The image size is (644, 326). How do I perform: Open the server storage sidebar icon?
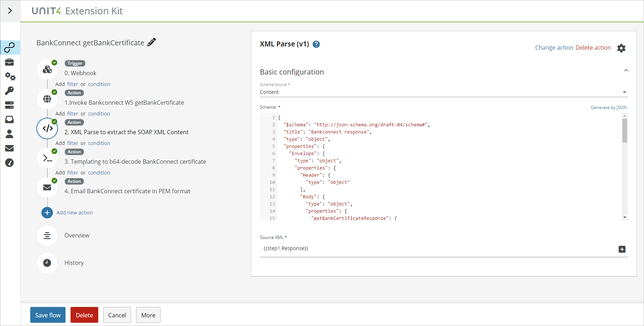(x=9, y=105)
